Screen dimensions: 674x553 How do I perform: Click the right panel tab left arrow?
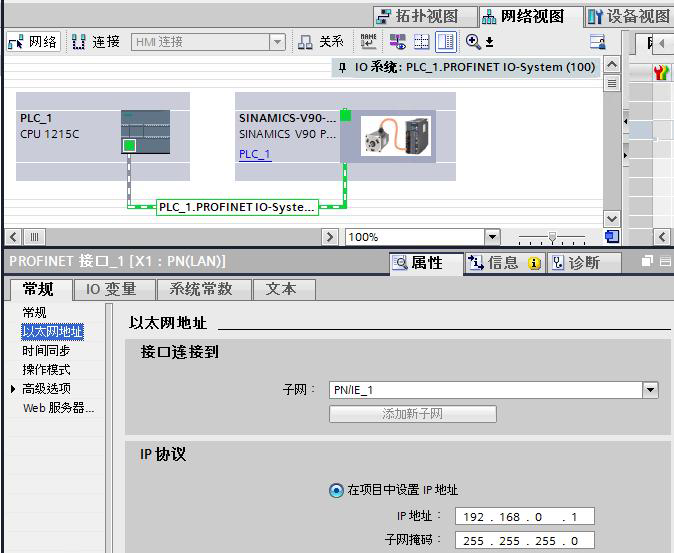tap(662, 43)
